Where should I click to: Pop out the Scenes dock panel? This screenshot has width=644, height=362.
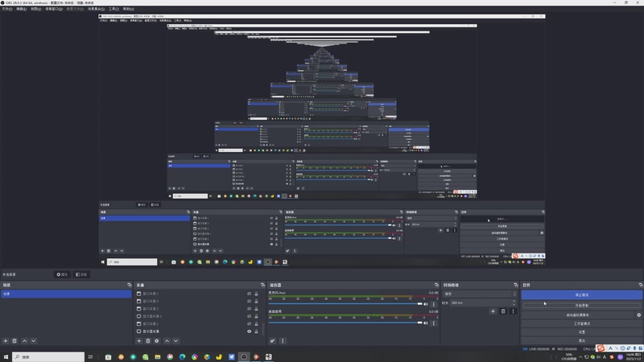pyautogui.click(x=130, y=285)
